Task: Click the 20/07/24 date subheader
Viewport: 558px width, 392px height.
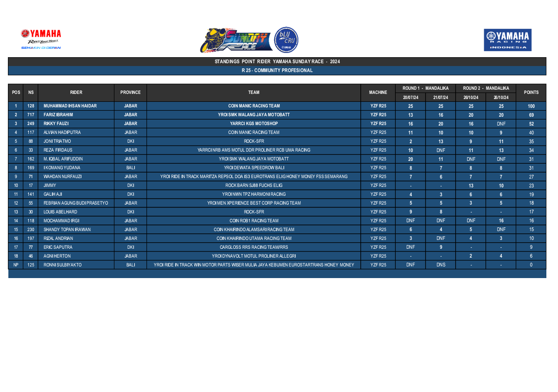Action: click(x=411, y=97)
